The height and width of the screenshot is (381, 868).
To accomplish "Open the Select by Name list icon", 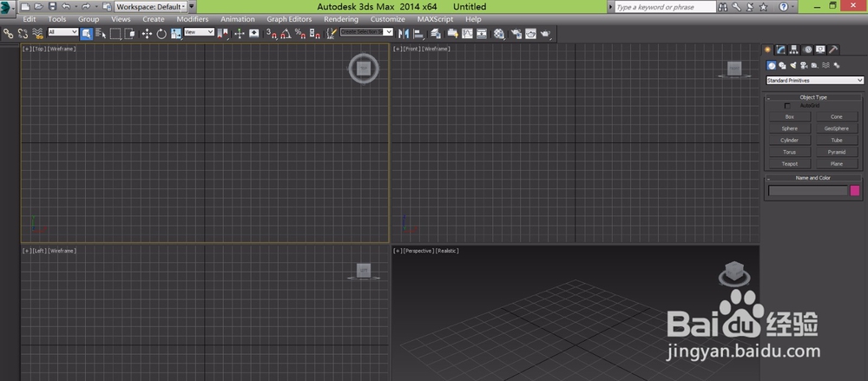I will [x=101, y=34].
